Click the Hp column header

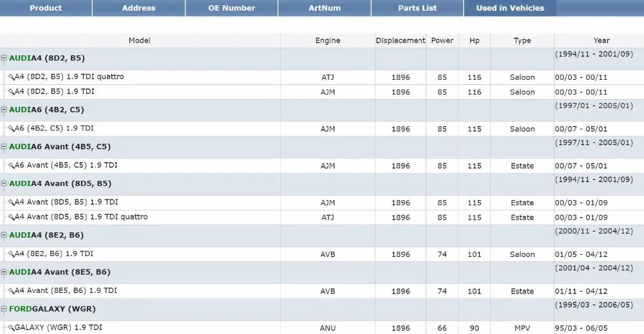pyautogui.click(x=475, y=41)
